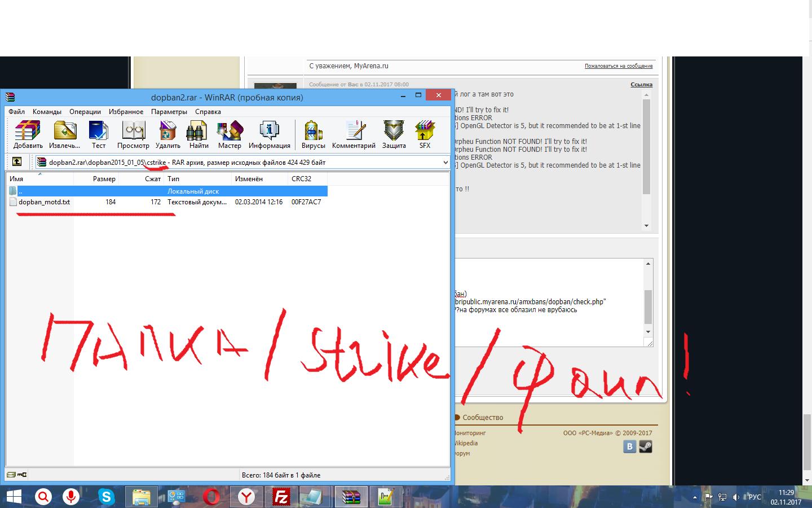Click the Пожаловаться на сообщение link
This screenshot has height=508, width=812.
click(619, 66)
